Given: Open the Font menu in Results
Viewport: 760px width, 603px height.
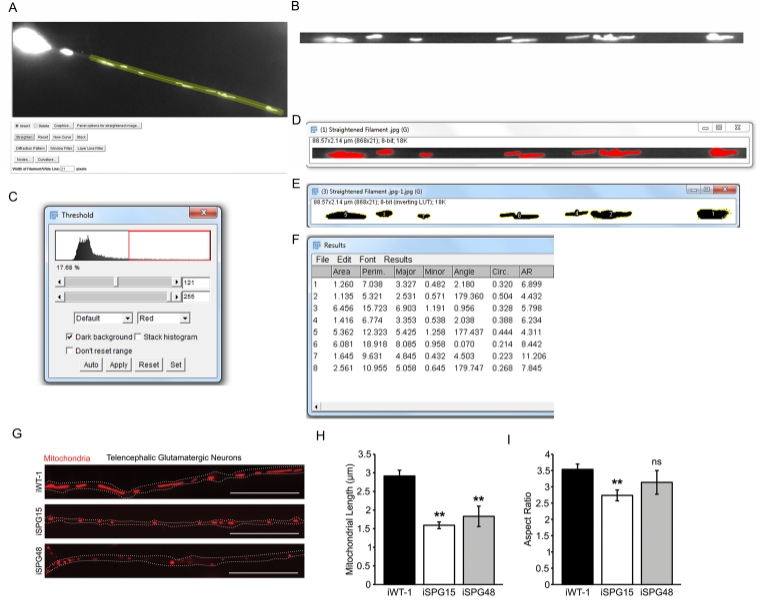Looking at the screenshot, I should (x=367, y=259).
